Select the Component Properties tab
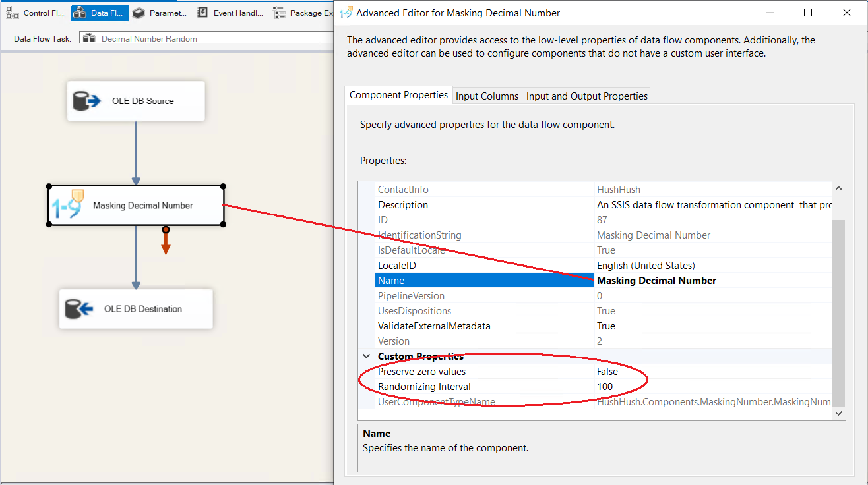The image size is (868, 485). click(398, 95)
